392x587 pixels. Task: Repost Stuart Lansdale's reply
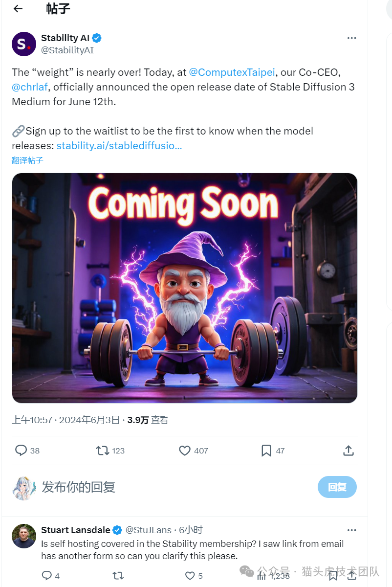coord(118,576)
